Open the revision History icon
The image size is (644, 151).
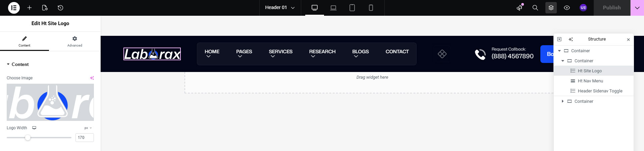(x=60, y=8)
